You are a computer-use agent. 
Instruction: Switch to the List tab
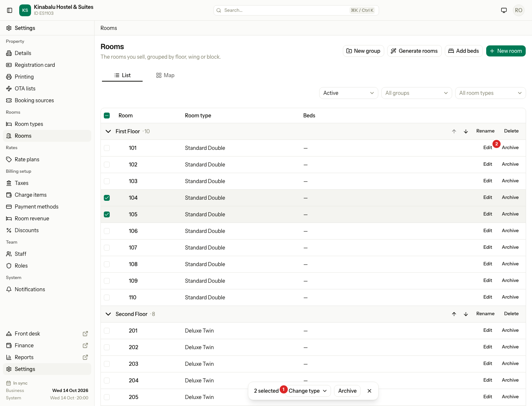(122, 75)
